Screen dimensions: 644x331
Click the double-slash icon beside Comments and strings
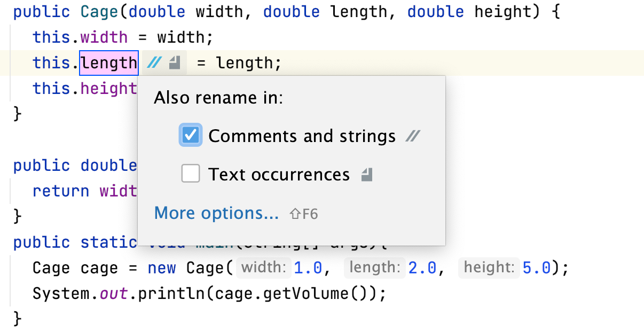[412, 136]
